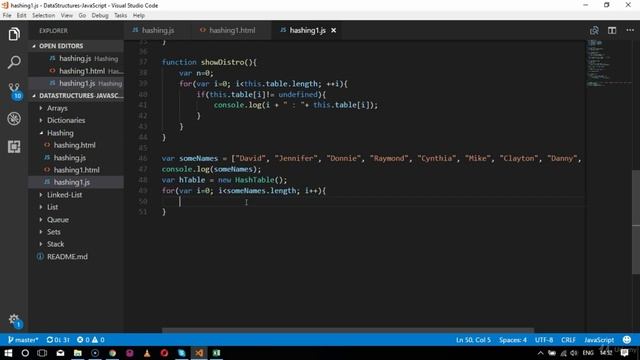This screenshot has width=640, height=360.
Task: Open the Action Center notifications icon
Action: click(624, 353)
